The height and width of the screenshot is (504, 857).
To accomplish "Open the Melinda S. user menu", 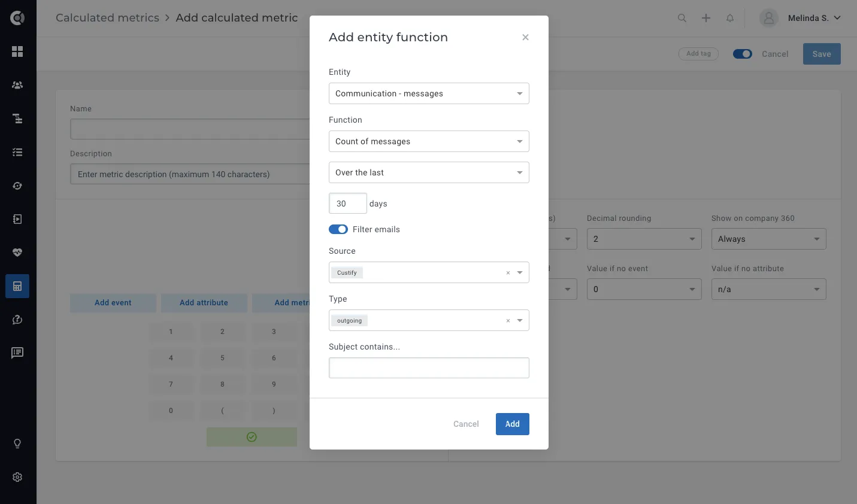I will coord(801,18).
